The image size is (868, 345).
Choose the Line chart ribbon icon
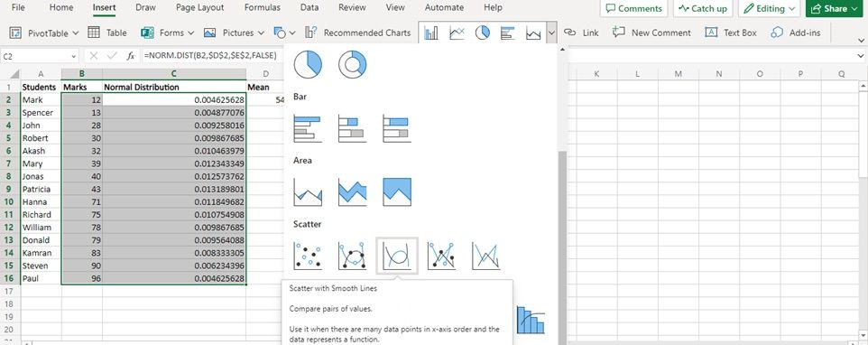pos(457,33)
